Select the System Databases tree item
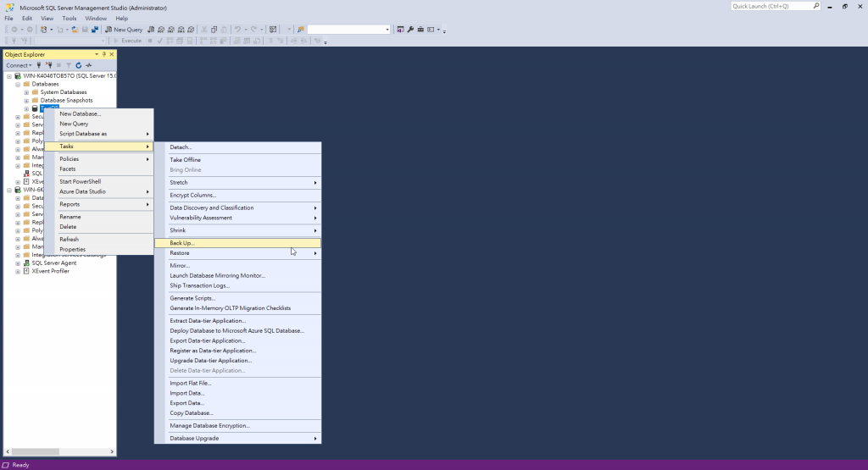Viewport: 868px width, 470px height. pos(63,92)
